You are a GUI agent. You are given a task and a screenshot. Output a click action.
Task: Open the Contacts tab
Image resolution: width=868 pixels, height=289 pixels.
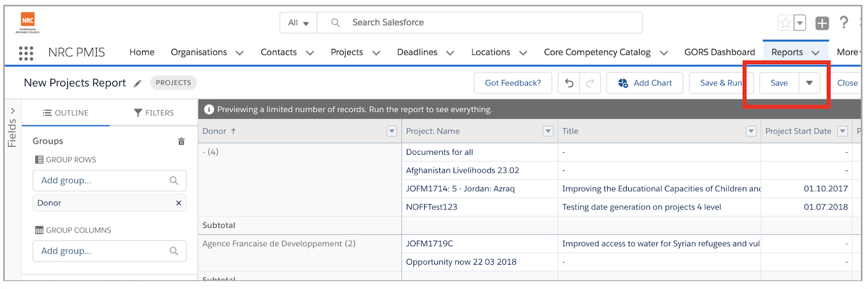tap(278, 52)
